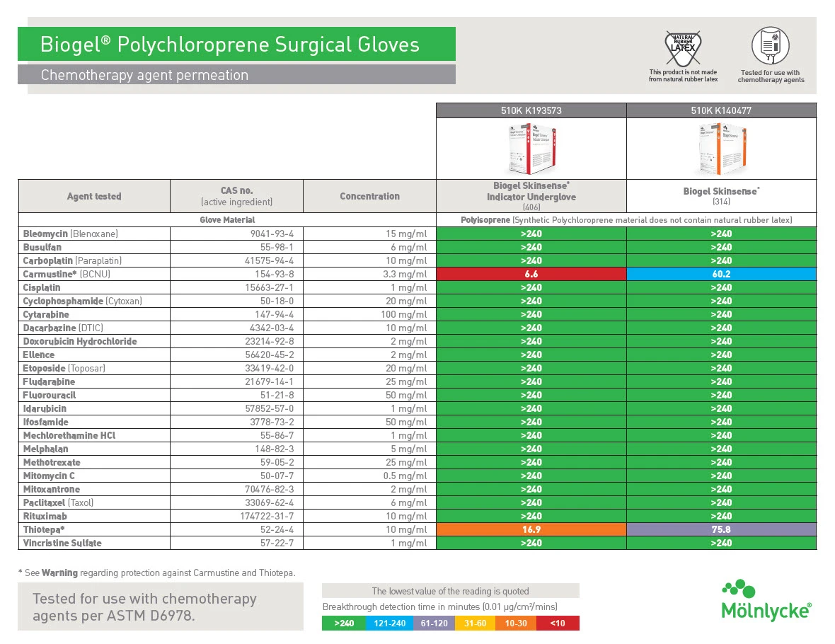Open the Indicator Underglove box image

click(x=531, y=149)
